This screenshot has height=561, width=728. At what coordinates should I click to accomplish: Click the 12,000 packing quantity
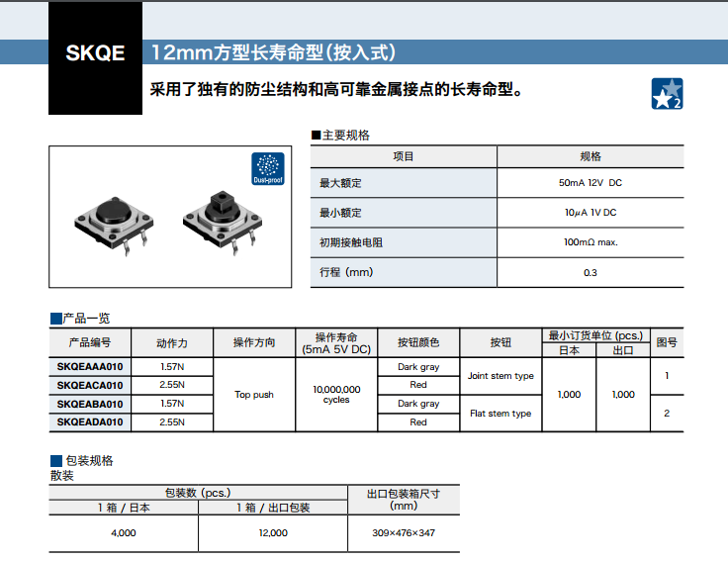coord(273,533)
